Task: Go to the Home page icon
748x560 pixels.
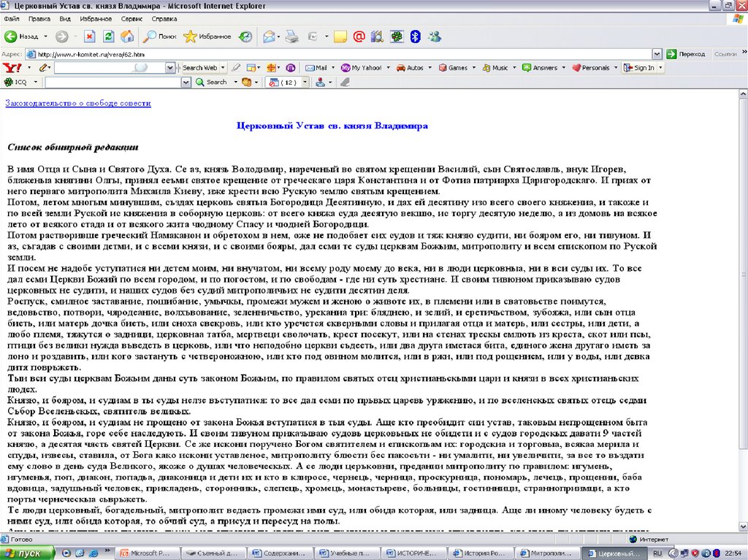Action: (x=127, y=36)
